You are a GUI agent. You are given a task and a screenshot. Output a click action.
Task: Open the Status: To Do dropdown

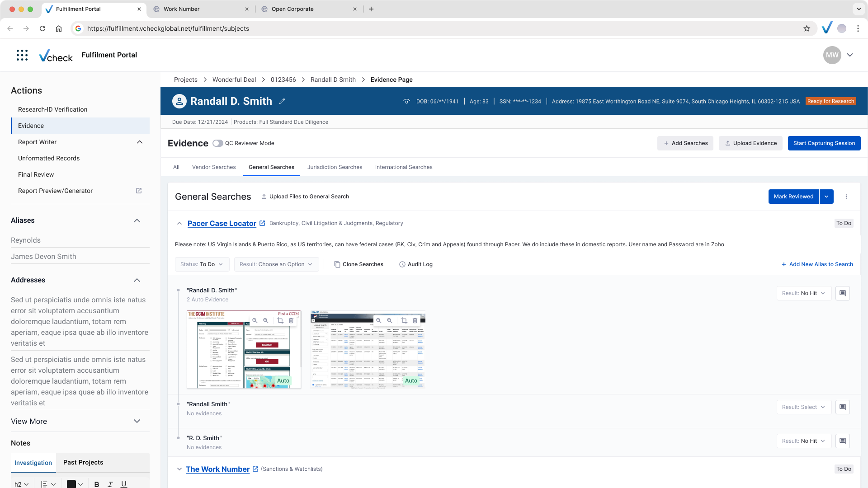point(202,264)
